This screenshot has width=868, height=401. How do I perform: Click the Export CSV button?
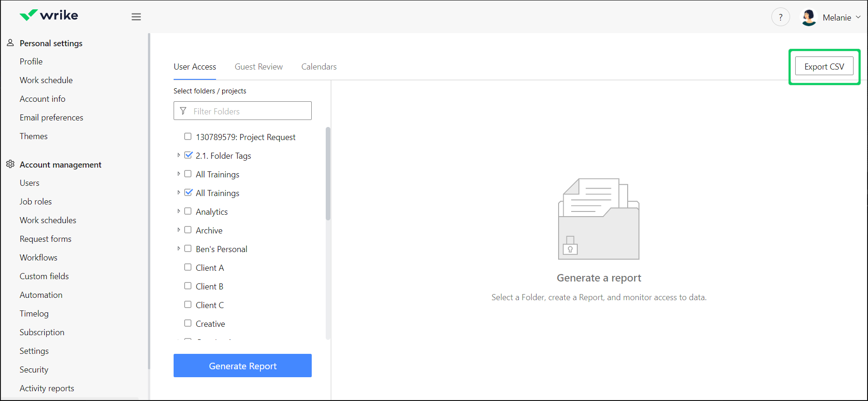(x=824, y=66)
